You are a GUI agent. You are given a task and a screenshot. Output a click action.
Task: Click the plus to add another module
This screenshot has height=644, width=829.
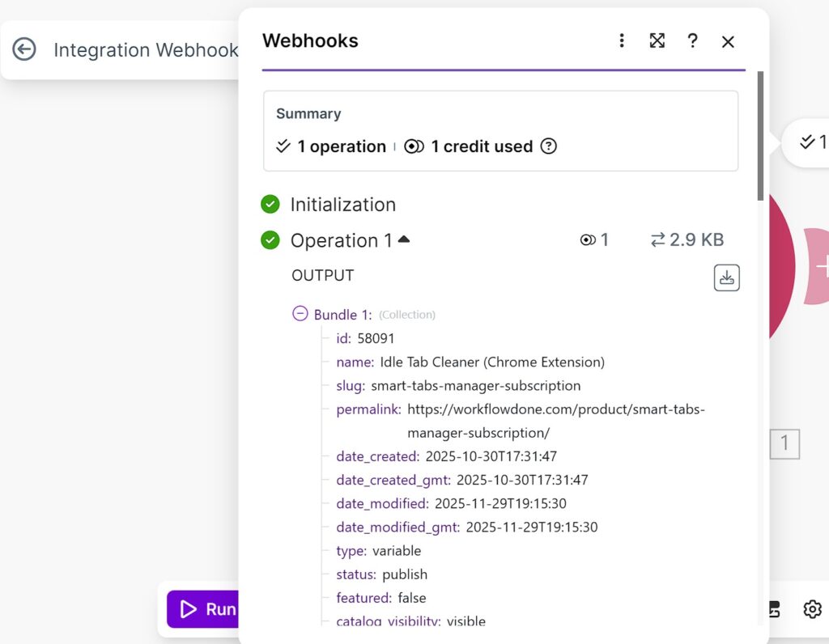[x=819, y=267]
